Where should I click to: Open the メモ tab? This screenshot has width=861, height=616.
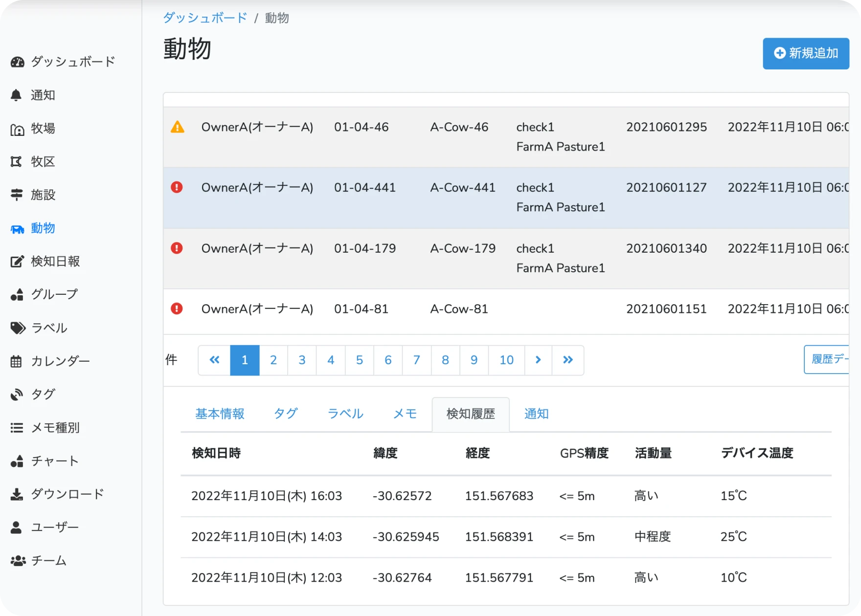tap(405, 414)
